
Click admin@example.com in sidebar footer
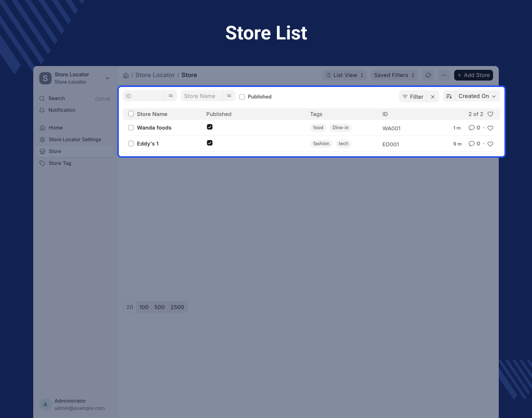(80, 408)
